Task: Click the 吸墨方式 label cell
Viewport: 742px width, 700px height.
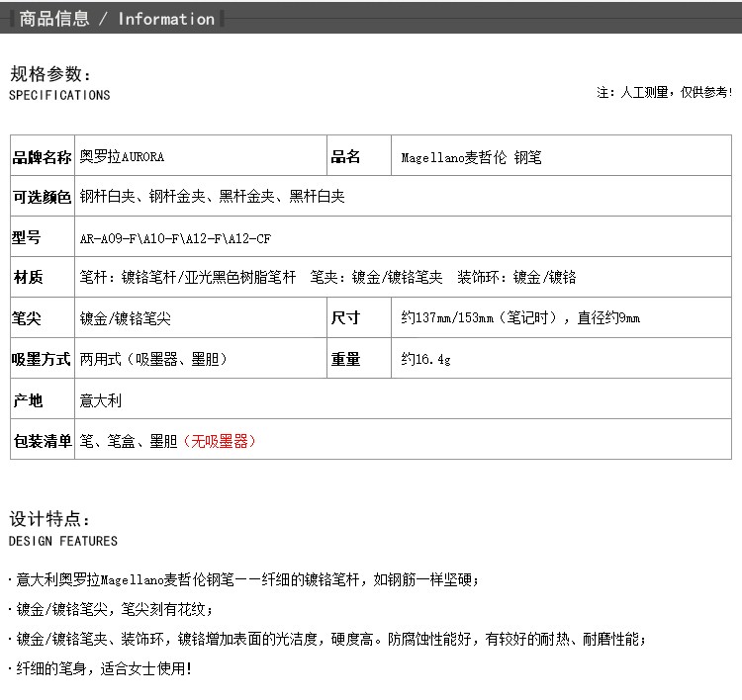Action: 43,359
